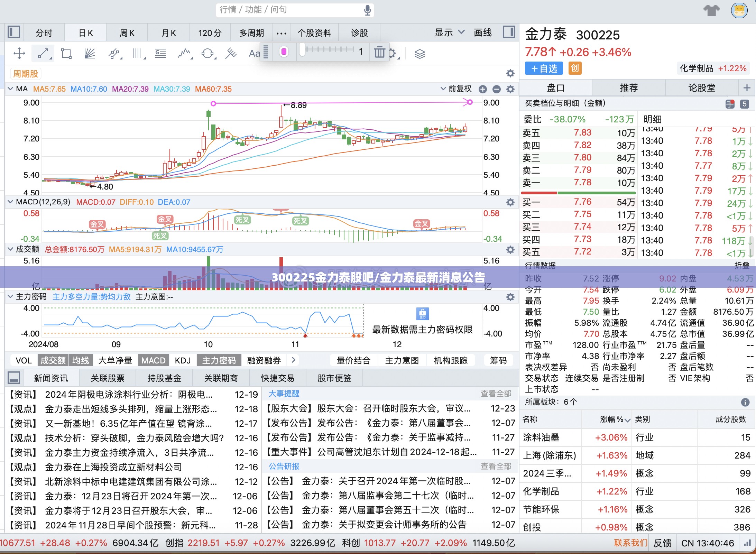Select the trend line drawing tool
Image resolution: width=756 pixels, height=554 pixels.
pos(43,53)
